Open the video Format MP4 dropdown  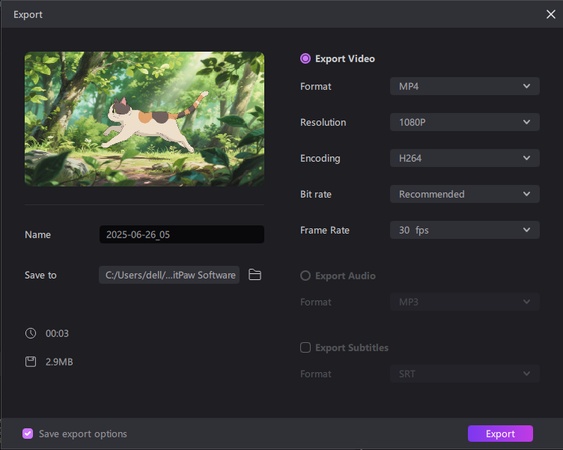point(465,86)
